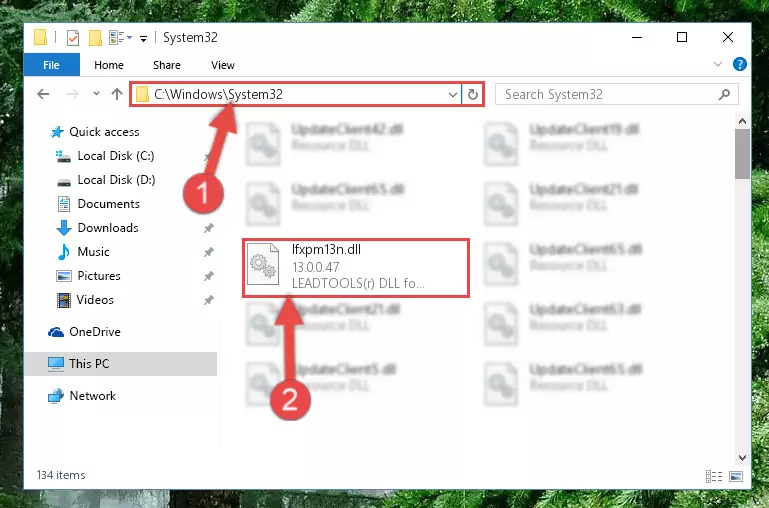Go back with the Back arrow
The width and height of the screenshot is (769, 508).
point(43,94)
